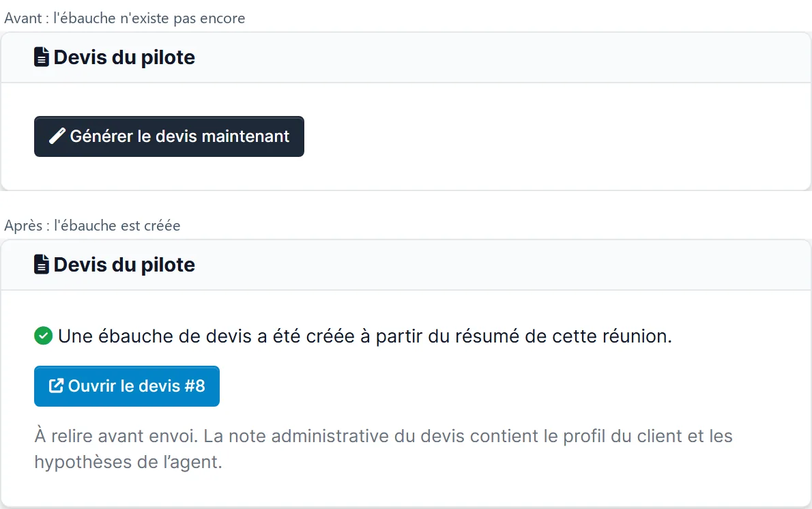Select the caption "Avant : l'ébauche n'existe pas encore"
Image resolution: width=812 pixels, height=509 pixels.
coord(125,18)
